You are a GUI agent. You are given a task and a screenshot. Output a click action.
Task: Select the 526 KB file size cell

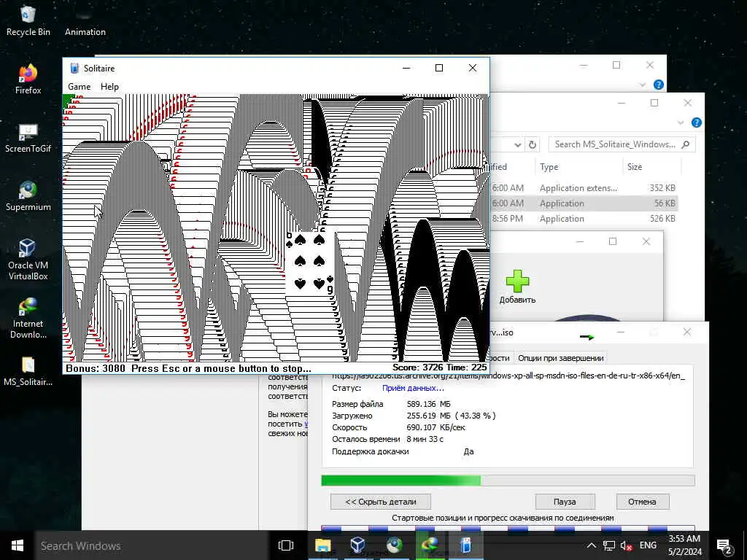tap(662, 219)
